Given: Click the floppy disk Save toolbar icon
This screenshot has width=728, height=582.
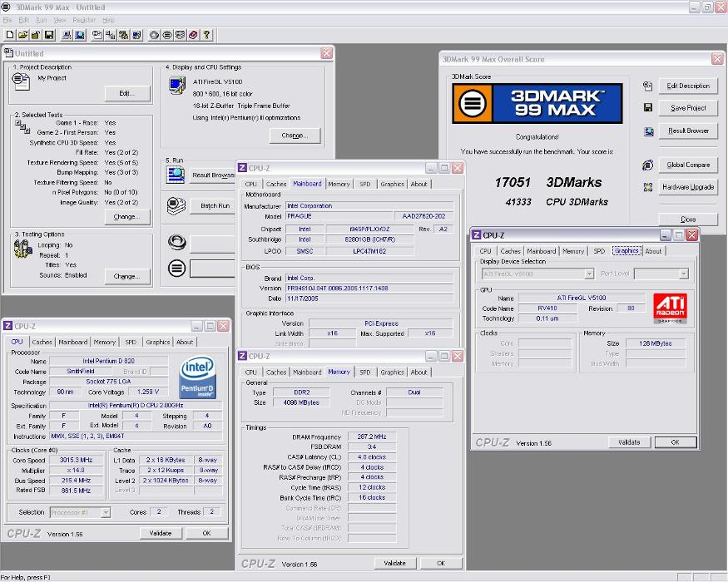Looking at the screenshot, I should (49, 35).
